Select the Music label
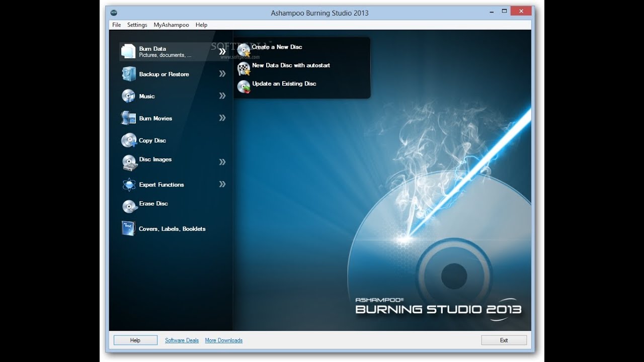This screenshot has width=644, height=362. click(147, 97)
